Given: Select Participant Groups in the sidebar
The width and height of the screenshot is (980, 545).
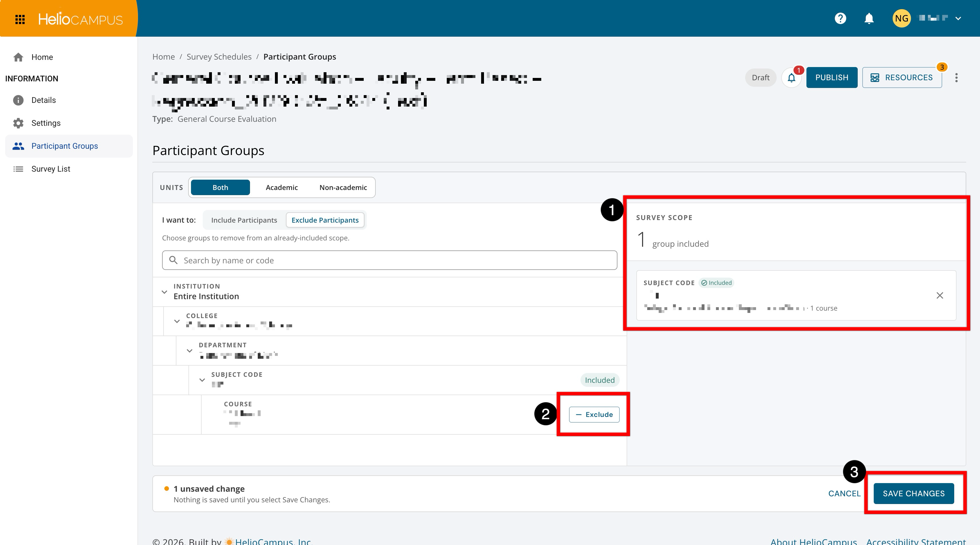Looking at the screenshot, I should 69,146.
